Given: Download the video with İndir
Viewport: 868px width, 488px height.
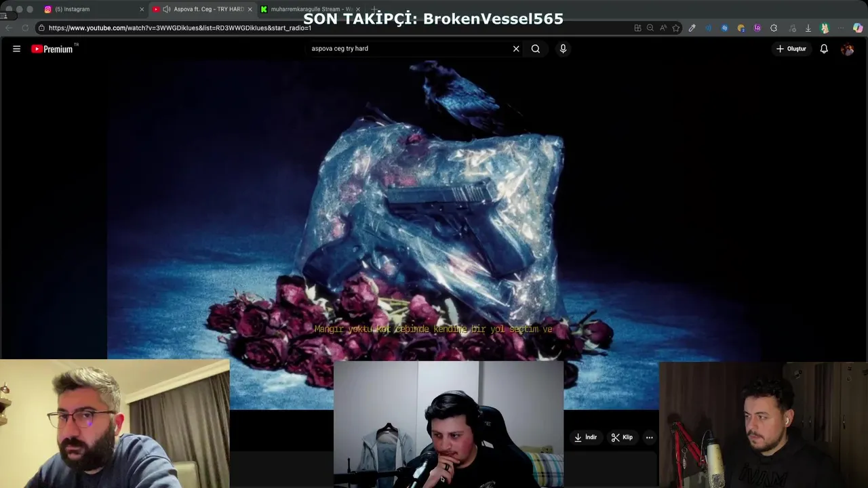Looking at the screenshot, I should (x=585, y=437).
